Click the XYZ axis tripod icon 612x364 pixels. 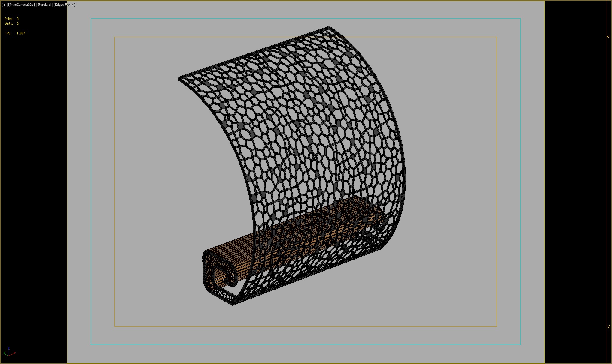click(9, 352)
